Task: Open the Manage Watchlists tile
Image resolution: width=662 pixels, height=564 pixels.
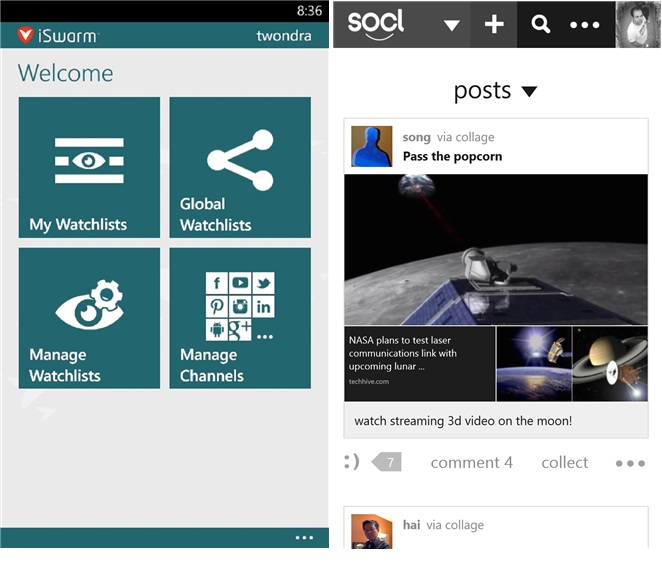Action: coord(89,318)
